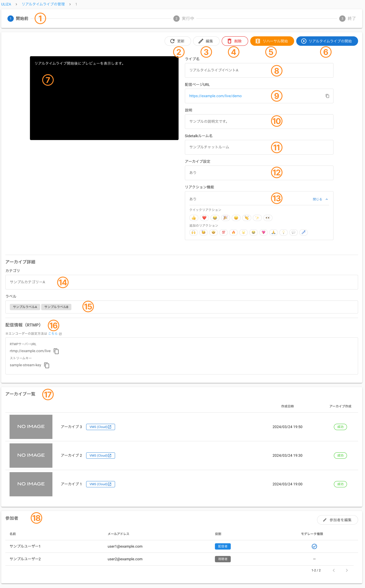Go to next participants page
Image resolution: width=365 pixels, height=588 pixels.
[x=347, y=570]
